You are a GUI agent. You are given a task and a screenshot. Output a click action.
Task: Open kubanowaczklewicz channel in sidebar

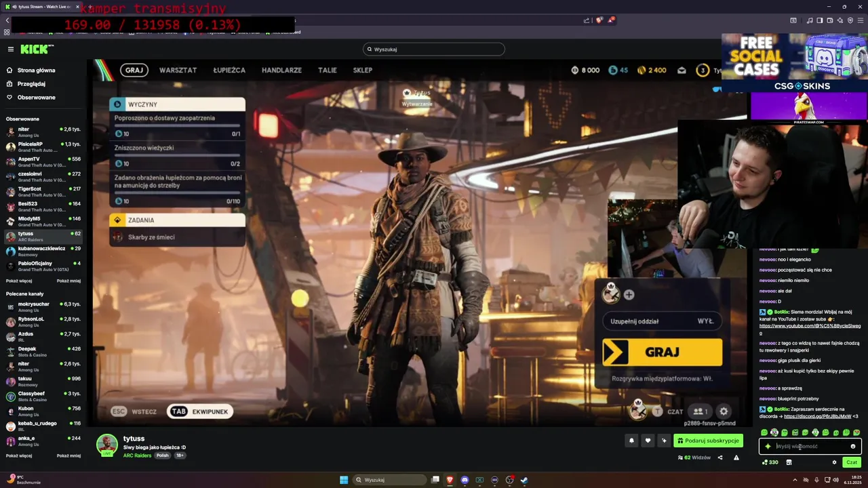click(x=43, y=251)
